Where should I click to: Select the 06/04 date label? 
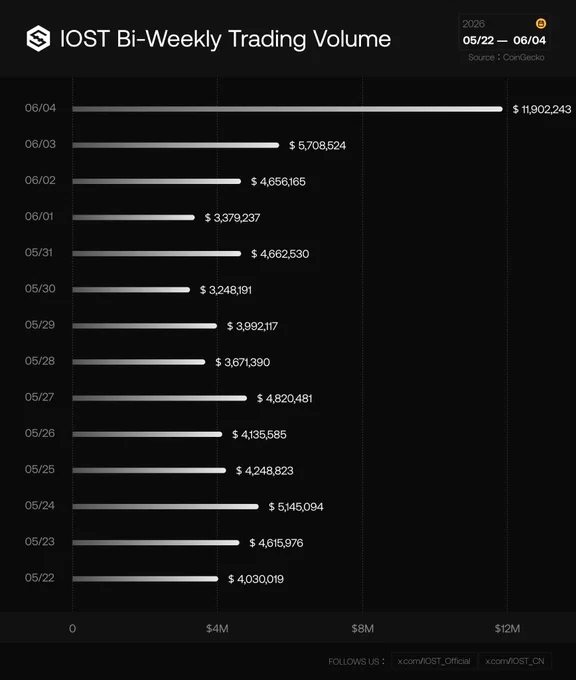coord(40,108)
